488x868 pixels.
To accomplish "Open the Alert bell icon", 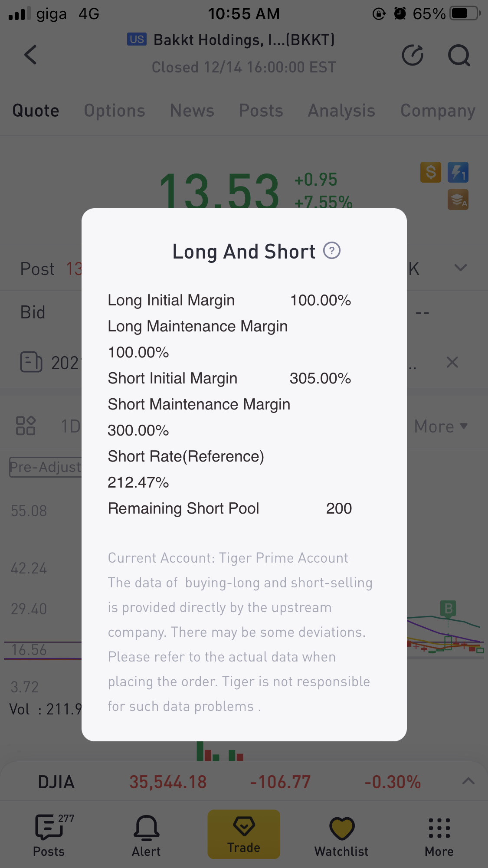I will click(146, 835).
